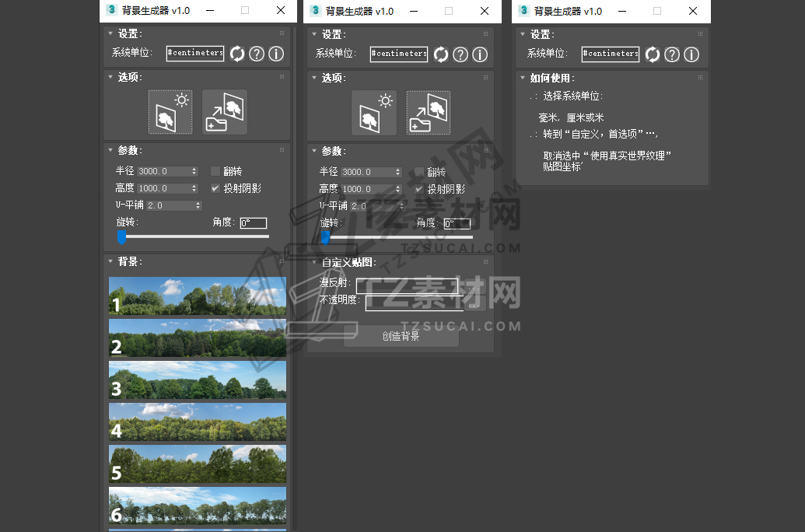805x532 pixels.
Task: Select background thumbnail number 1
Action: pos(198,296)
